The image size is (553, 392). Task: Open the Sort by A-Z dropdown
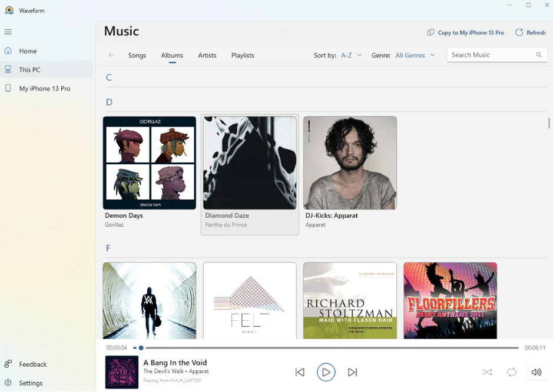click(x=349, y=55)
